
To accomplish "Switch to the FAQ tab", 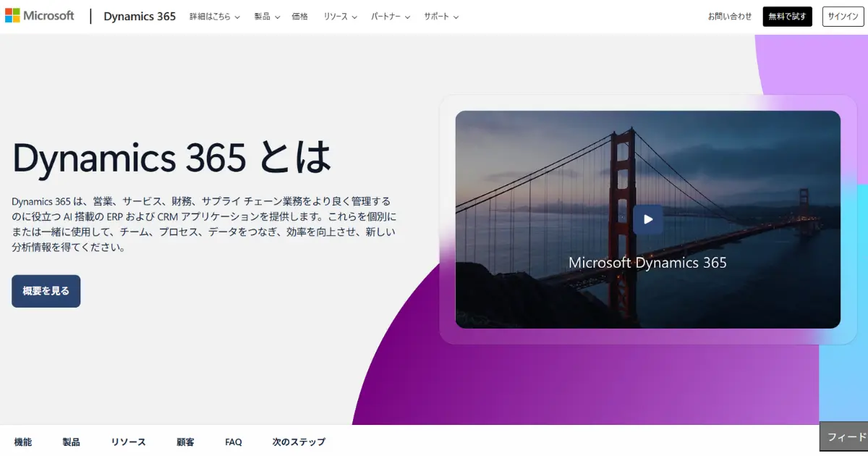I will (x=233, y=442).
